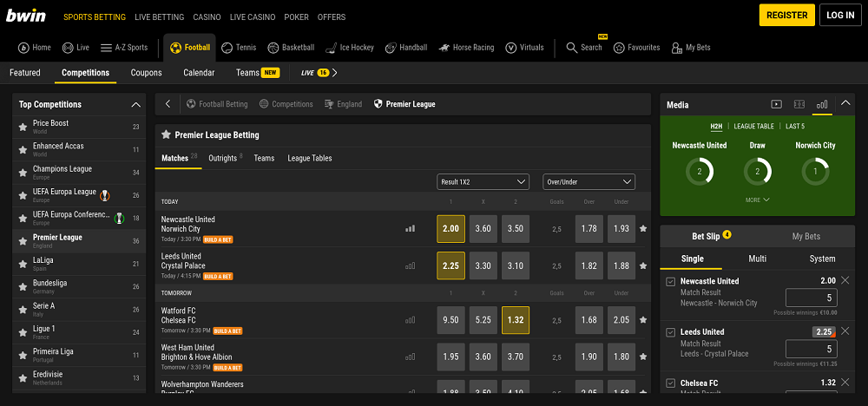The height and width of the screenshot is (406, 868).
Task: Open Handball betting
Action: point(405,48)
